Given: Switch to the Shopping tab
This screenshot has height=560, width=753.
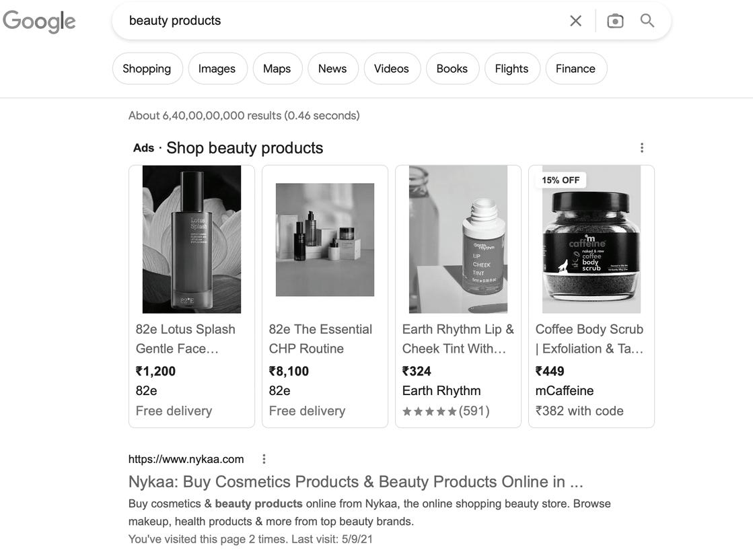Looking at the screenshot, I should [x=147, y=69].
